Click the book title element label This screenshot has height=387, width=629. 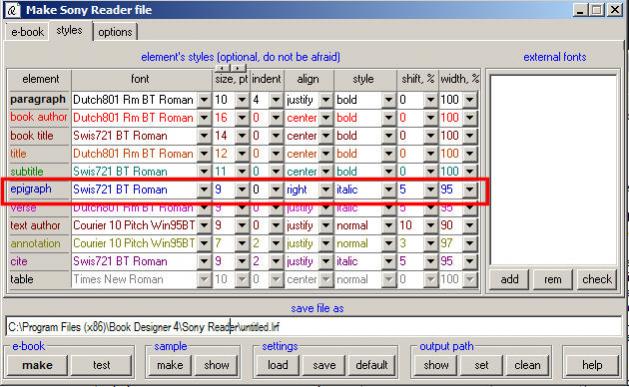(32, 136)
